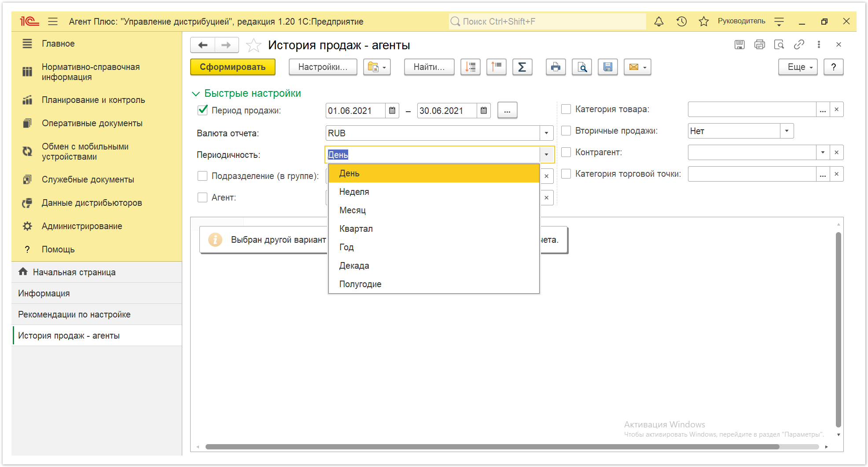Enable Агент checkbox
The image size is (868, 467).
pos(202,197)
